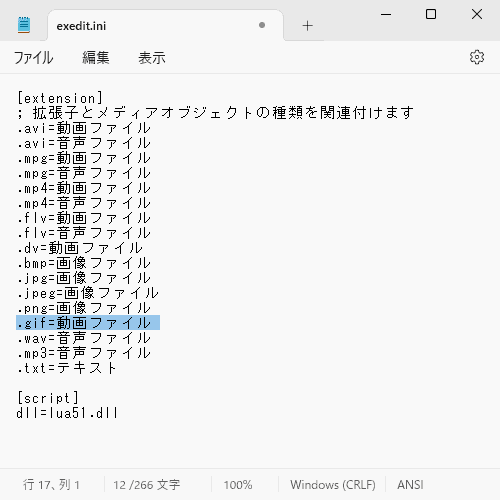Click the 12 /266 文字 character count

pyautogui.click(x=147, y=485)
